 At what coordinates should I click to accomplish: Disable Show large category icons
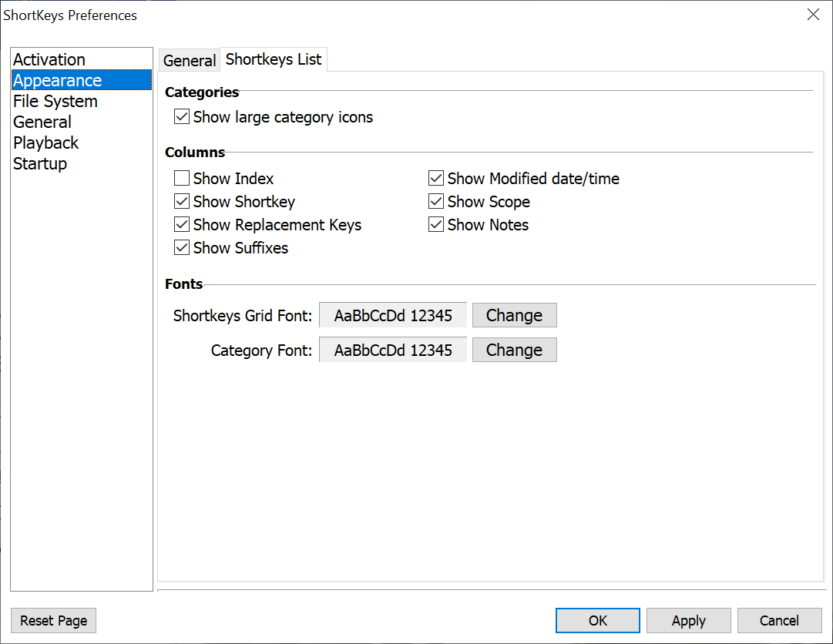pos(182,117)
